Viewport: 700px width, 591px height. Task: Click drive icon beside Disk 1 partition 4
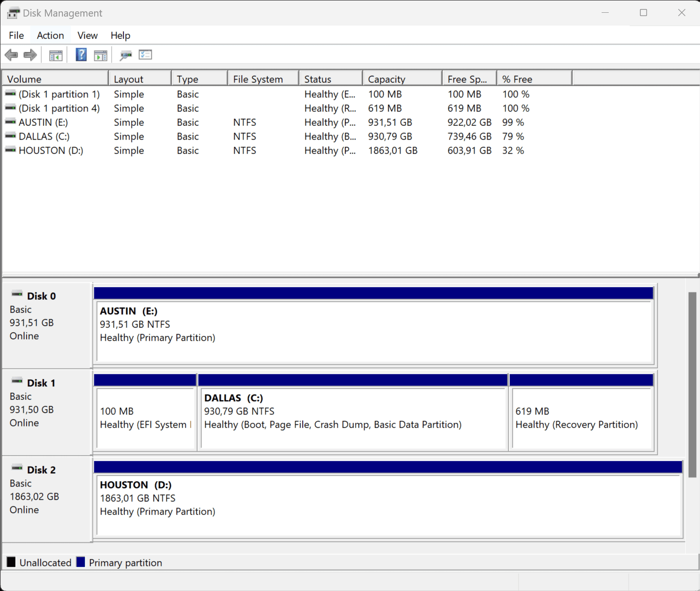[x=10, y=108]
